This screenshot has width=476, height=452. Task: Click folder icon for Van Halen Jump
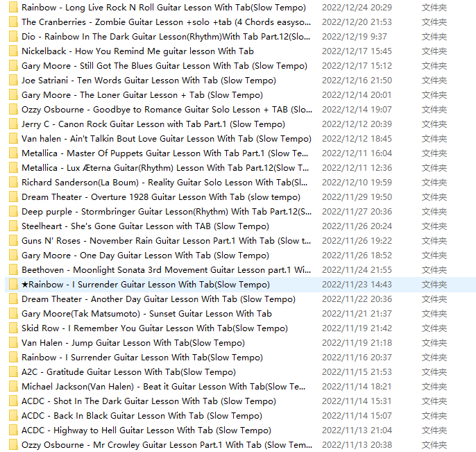click(13, 343)
